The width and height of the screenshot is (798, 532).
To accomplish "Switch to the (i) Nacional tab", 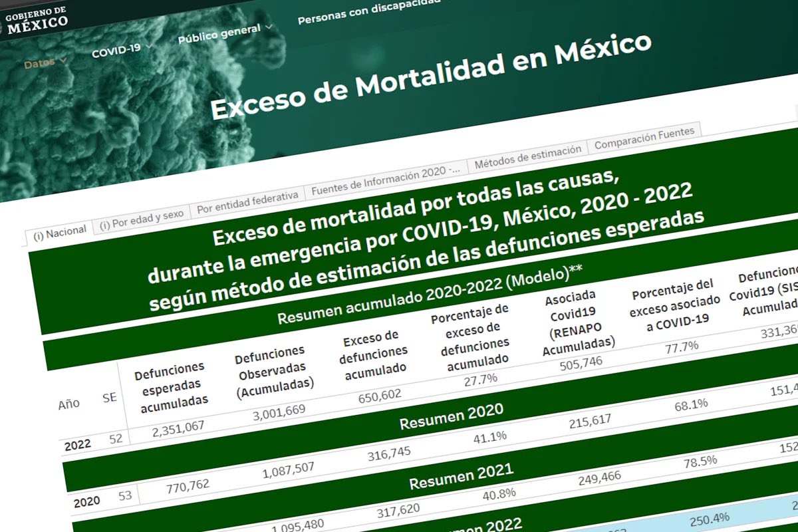I will (x=60, y=231).
